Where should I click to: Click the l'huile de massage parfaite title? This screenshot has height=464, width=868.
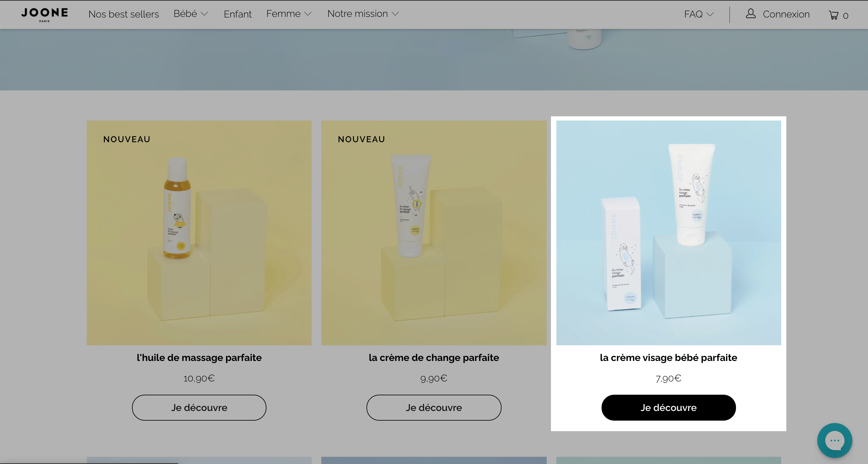point(199,358)
